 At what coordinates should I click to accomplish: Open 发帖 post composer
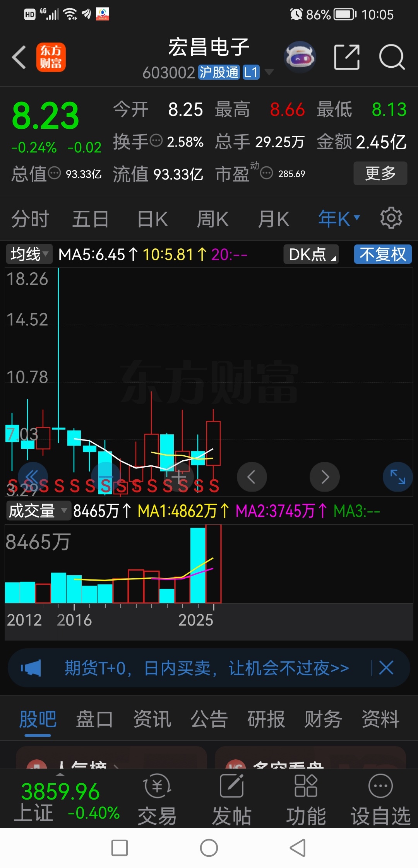pyautogui.click(x=231, y=799)
